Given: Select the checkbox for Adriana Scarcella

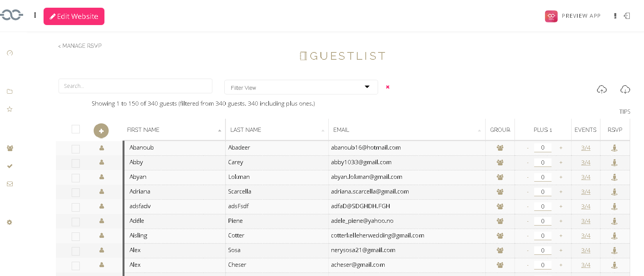Looking at the screenshot, I should click(76, 193).
